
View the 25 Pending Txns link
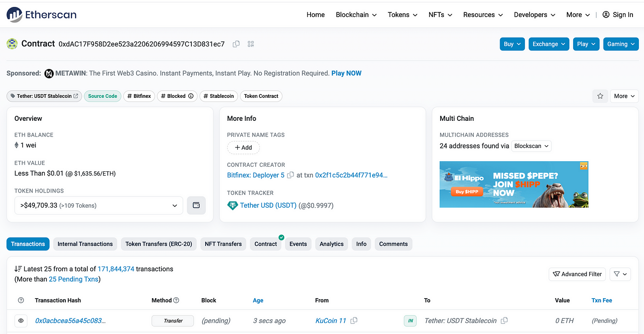click(x=74, y=279)
